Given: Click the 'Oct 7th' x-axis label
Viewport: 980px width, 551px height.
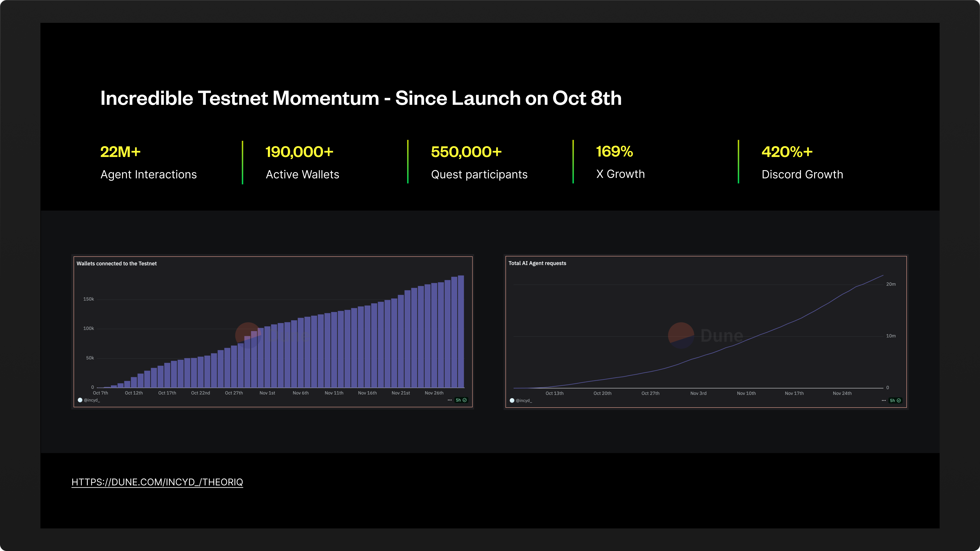Looking at the screenshot, I should coord(100,393).
